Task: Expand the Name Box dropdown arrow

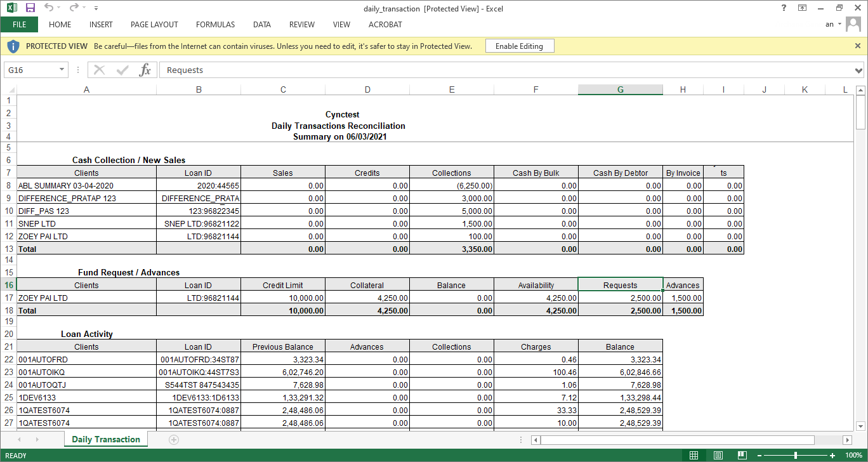Action: [x=62, y=70]
